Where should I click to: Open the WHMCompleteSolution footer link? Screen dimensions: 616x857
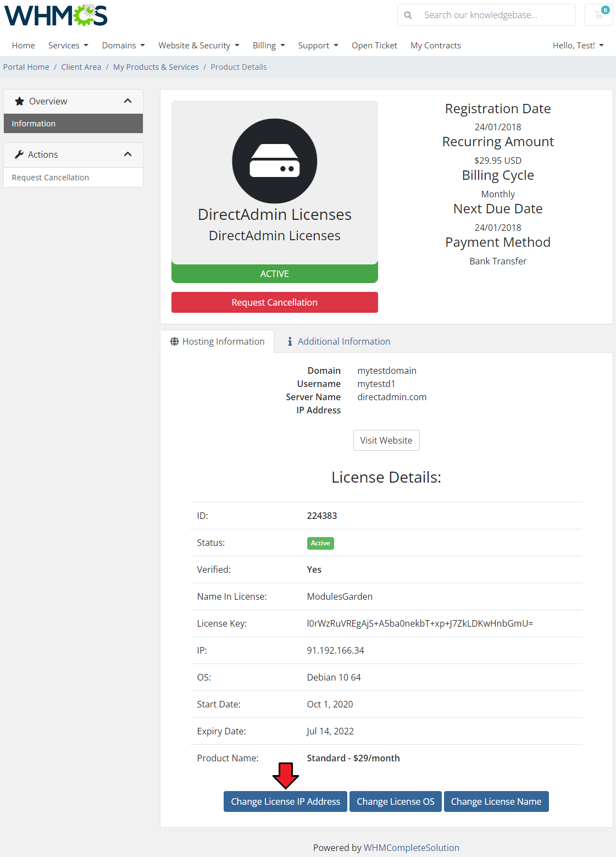[412, 848]
